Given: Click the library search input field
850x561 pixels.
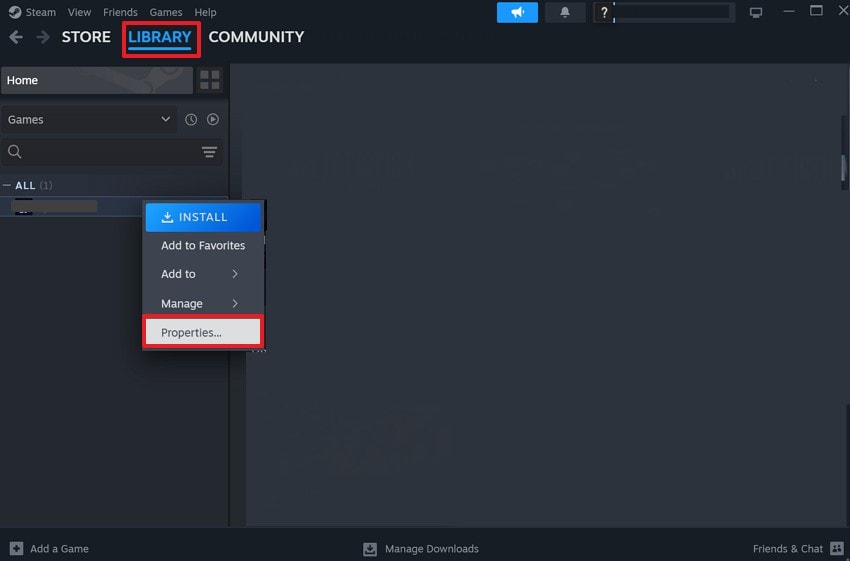Looking at the screenshot, I should click(112, 152).
